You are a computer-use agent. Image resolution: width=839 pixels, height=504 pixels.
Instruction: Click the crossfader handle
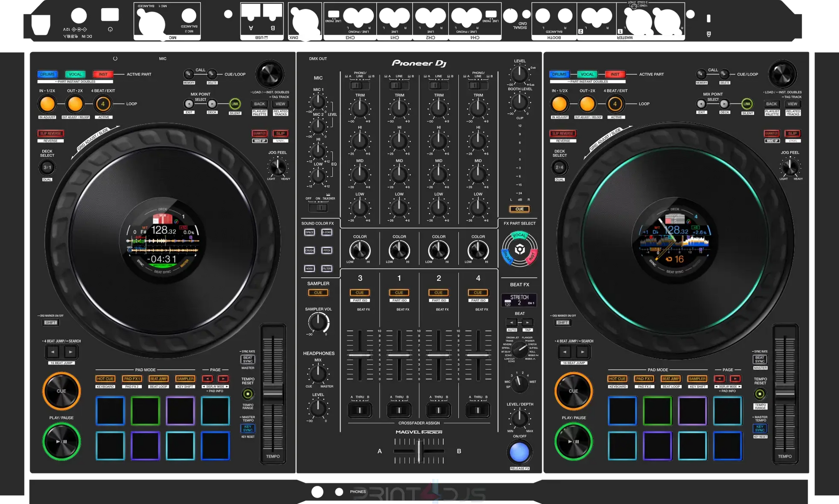419,451
